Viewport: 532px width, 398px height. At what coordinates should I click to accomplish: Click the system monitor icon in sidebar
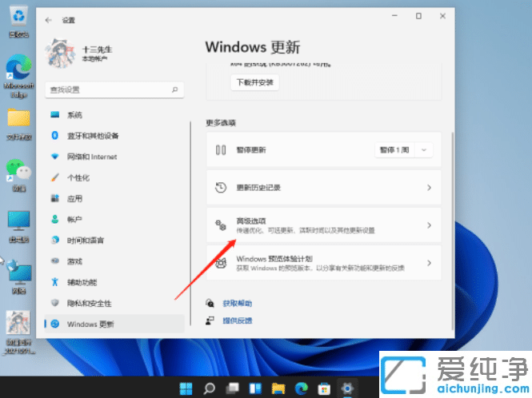(x=55, y=114)
